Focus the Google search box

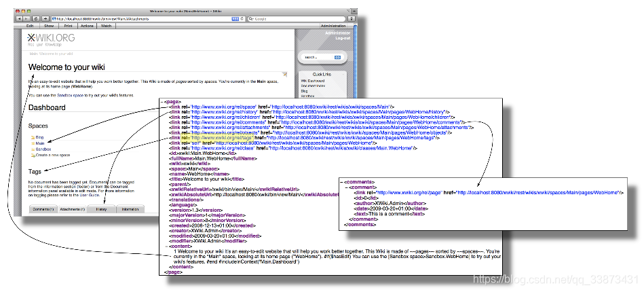click(298, 18)
